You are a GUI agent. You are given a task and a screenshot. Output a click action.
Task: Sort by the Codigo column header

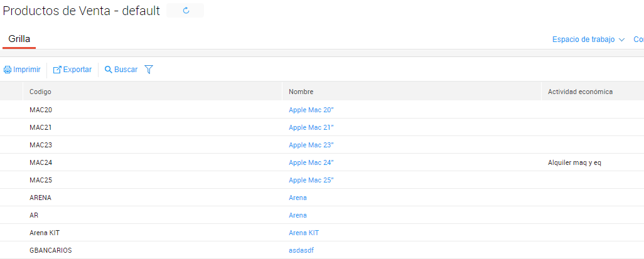(40, 92)
